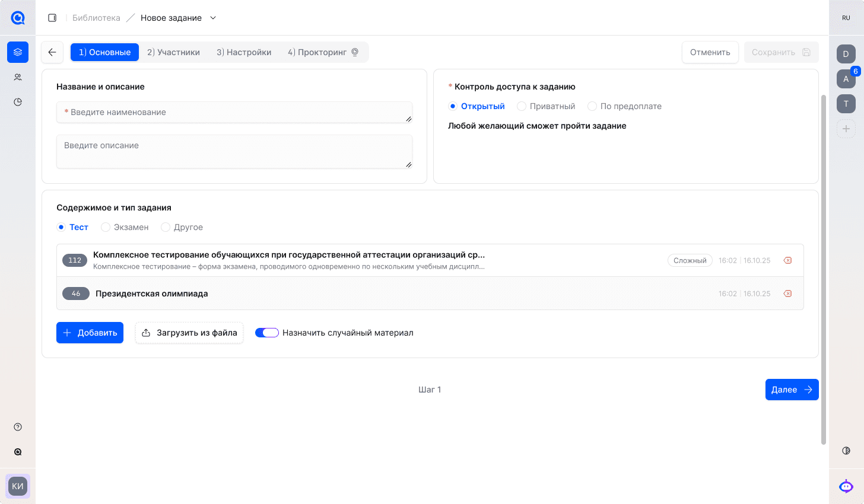Click the Отменить button
Viewport: 864px width, 504px height.
pos(710,52)
